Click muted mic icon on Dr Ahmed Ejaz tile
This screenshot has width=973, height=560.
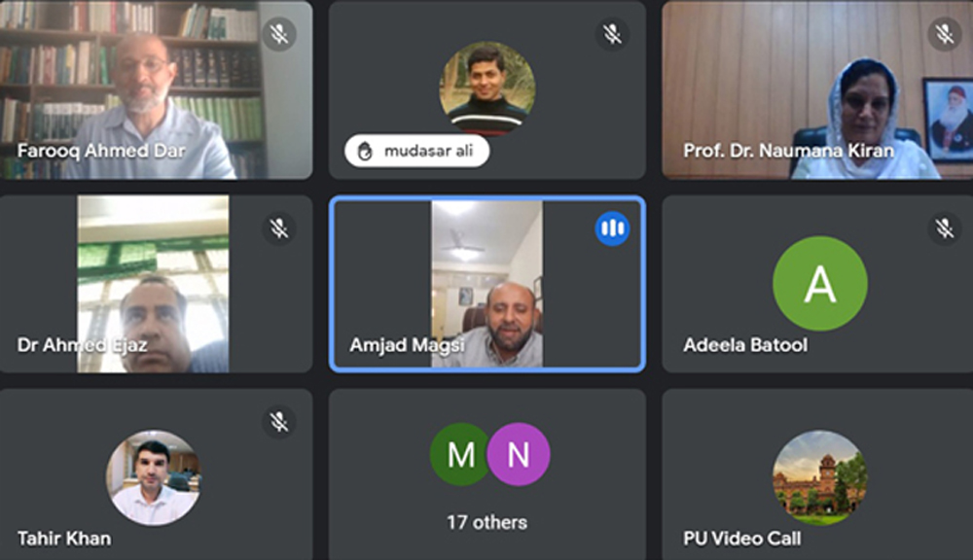(279, 228)
